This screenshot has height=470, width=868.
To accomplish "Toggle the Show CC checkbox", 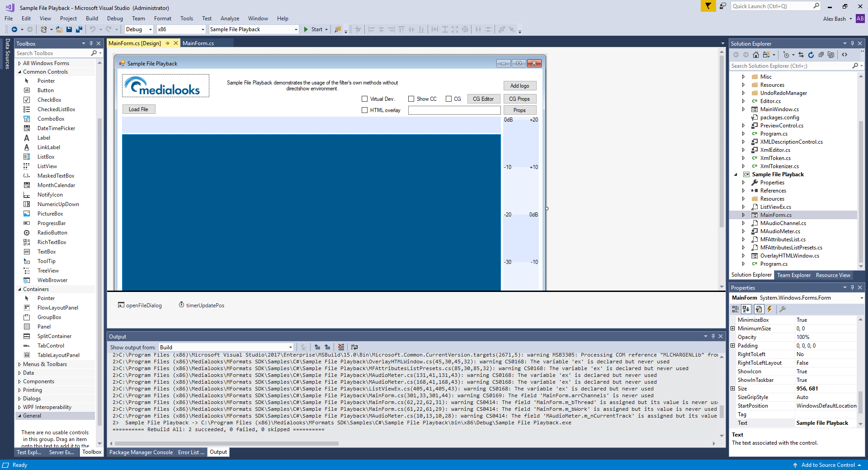I will [411, 99].
